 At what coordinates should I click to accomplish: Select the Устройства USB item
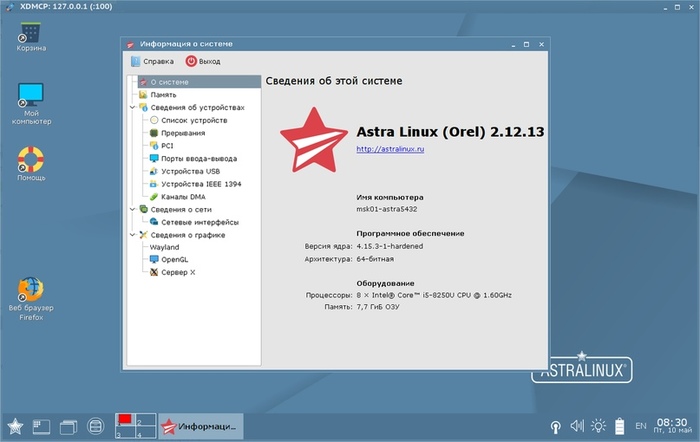click(x=190, y=171)
